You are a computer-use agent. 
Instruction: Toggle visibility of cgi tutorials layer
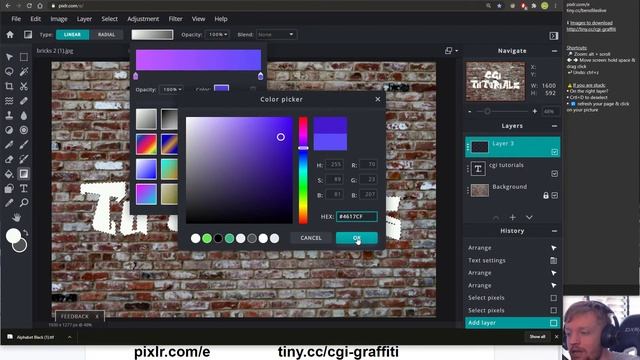point(554,174)
